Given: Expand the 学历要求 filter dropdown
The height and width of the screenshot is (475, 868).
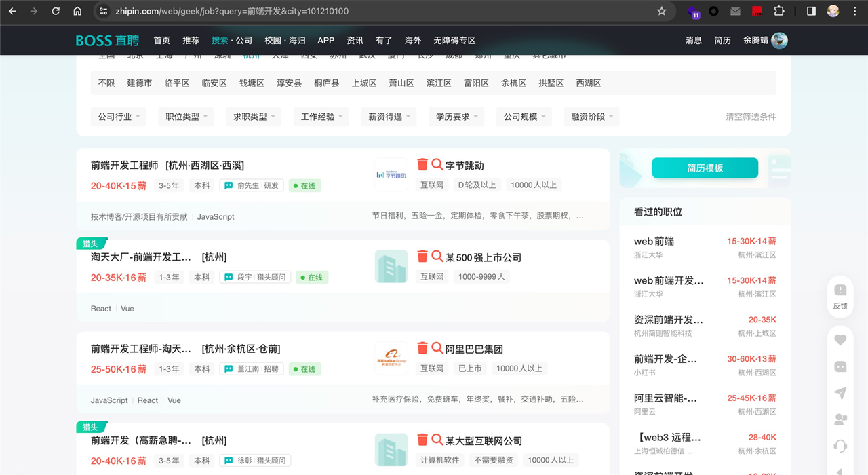Looking at the screenshot, I should pyautogui.click(x=457, y=117).
